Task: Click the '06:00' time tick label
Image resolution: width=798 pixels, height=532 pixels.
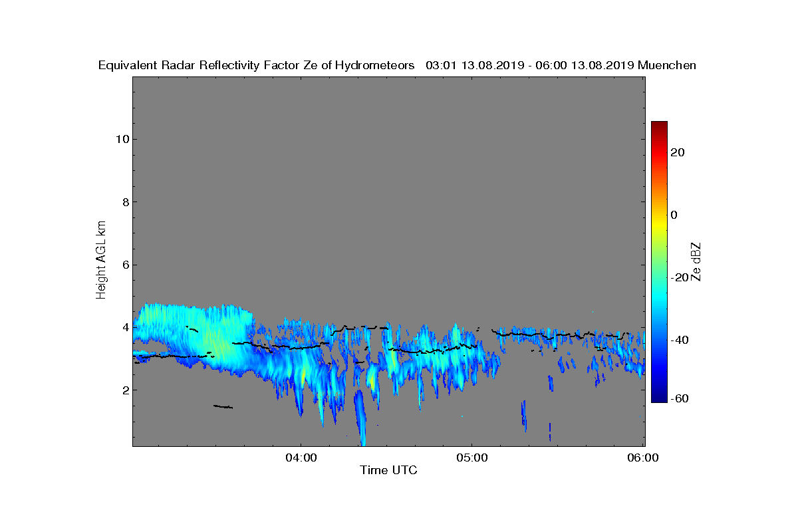Action: (x=643, y=458)
